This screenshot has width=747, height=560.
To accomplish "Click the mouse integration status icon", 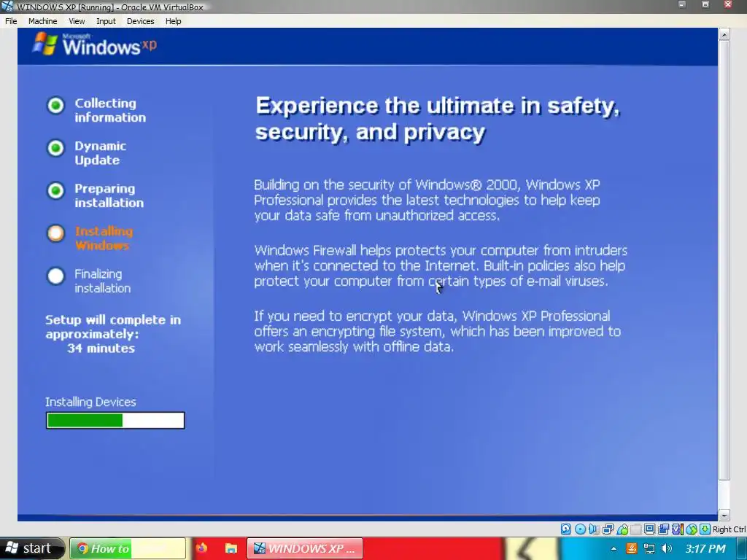I will coord(692,529).
